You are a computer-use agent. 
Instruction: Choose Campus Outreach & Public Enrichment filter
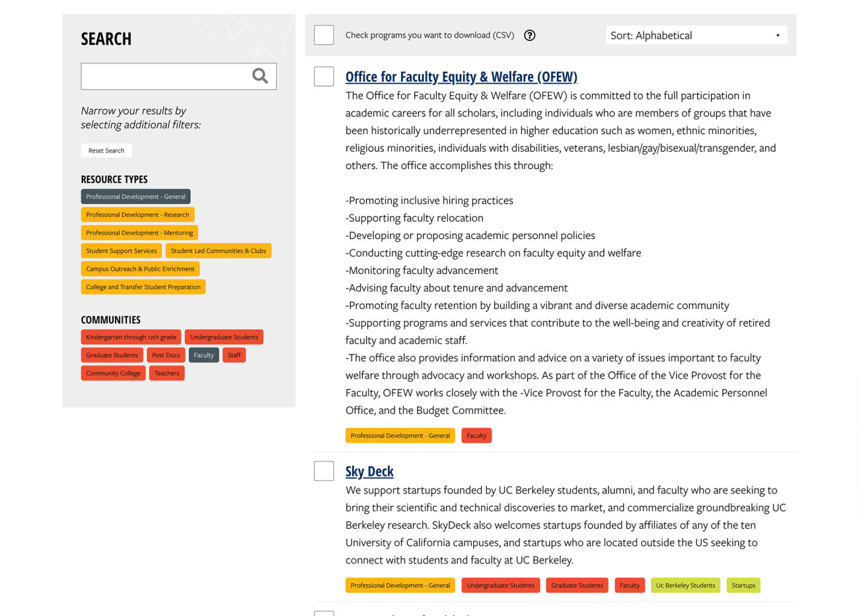click(140, 269)
